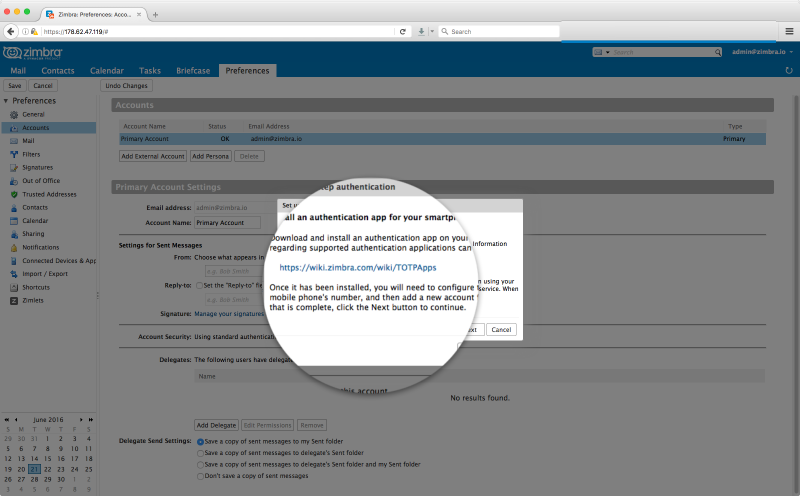800x496 pixels.
Task: Open General preferences gear icon
Action: click(x=14, y=115)
